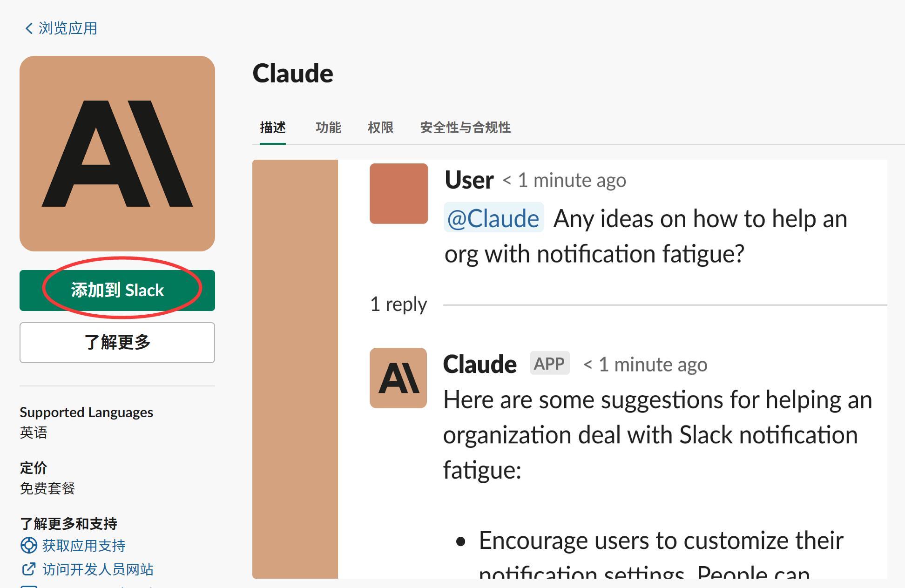Click the User avatar in the preview
This screenshot has height=588, width=905.
click(399, 194)
